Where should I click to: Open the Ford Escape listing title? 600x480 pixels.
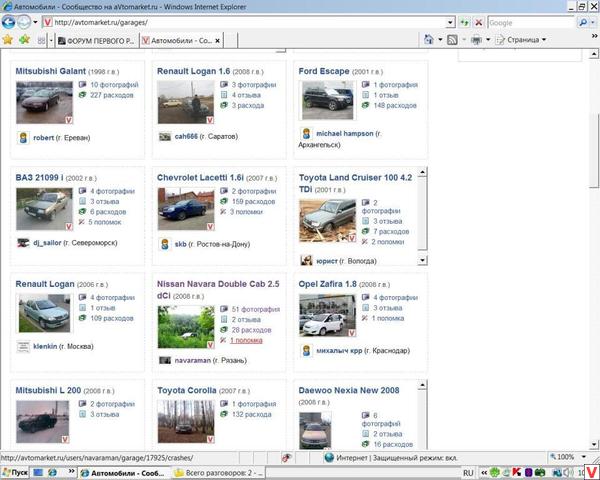(324, 71)
